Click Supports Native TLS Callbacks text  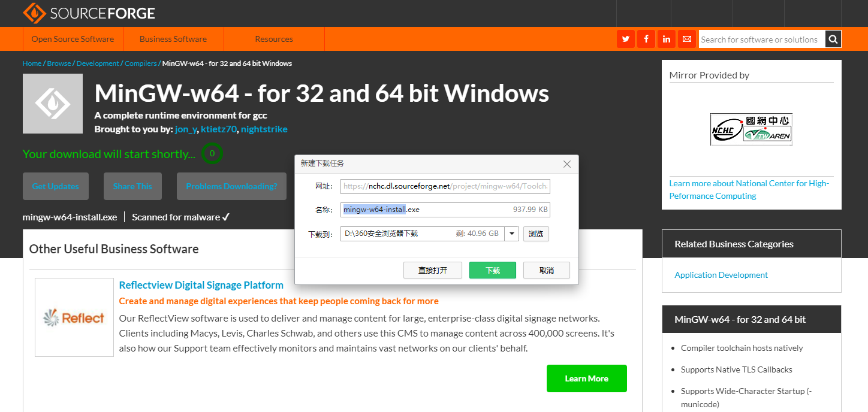tap(737, 369)
